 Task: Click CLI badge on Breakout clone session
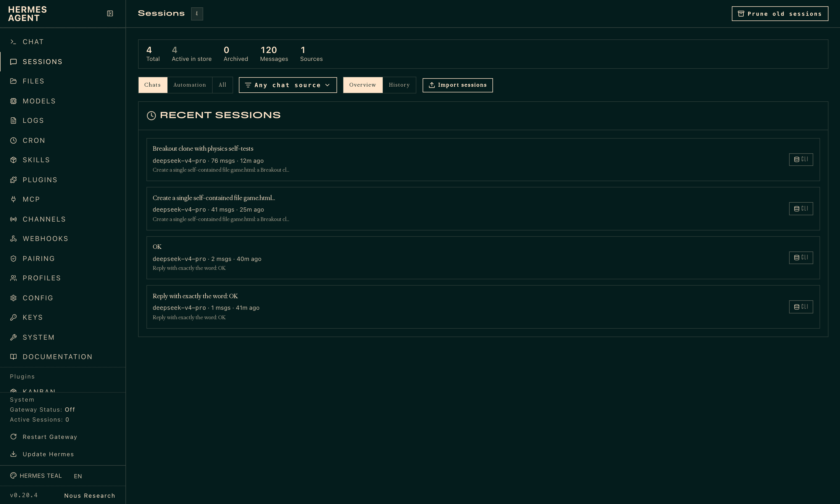801,160
